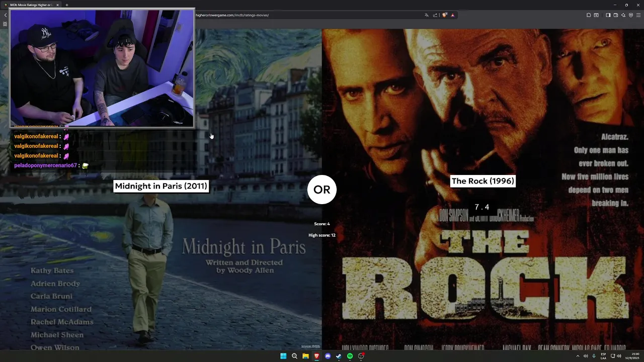Click the Score: 4 text
The height and width of the screenshot is (362, 644).
coord(322,224)
